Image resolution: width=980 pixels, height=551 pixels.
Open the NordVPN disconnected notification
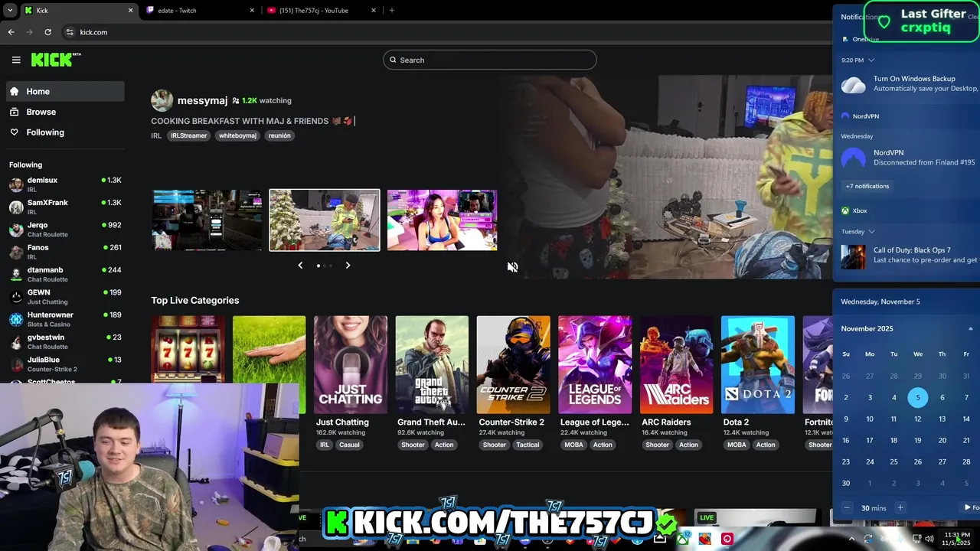(x=910, y=158)
